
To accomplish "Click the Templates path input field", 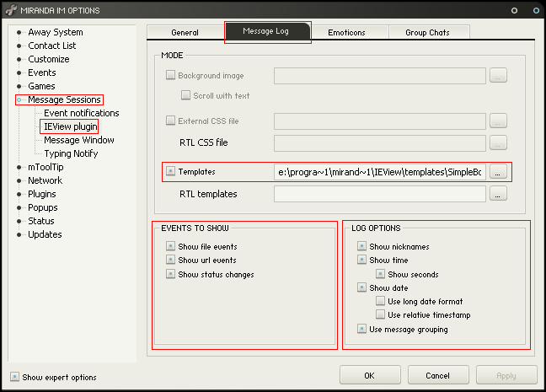I will click(x=380, y=172).
